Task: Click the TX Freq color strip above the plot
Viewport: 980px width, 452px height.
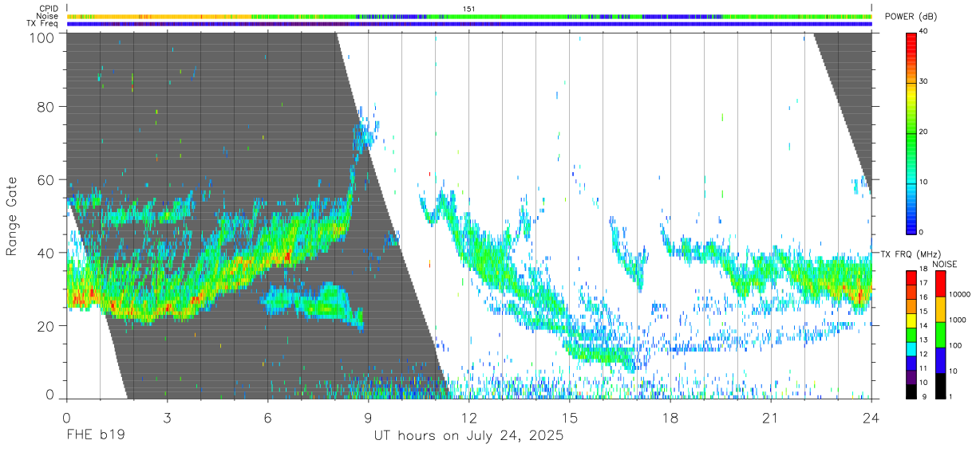Action: tap(469, 24)
